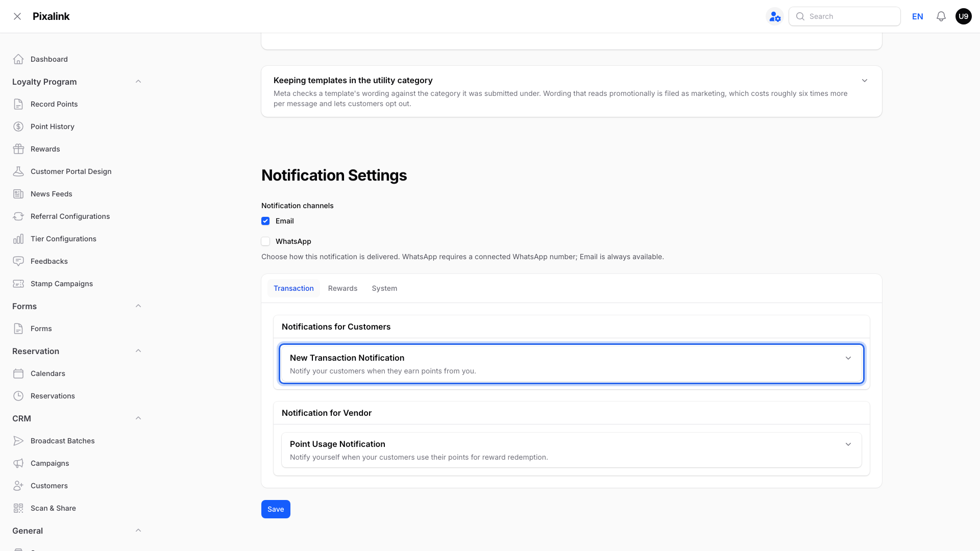The width and height of the screenshot is (980, 551).
Task: Open Feedbacks speech bubble icon
Action: [x=18, y=261]
